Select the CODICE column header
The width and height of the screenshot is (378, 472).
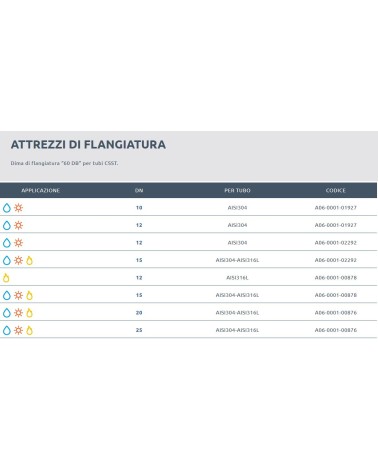(336, 190)
